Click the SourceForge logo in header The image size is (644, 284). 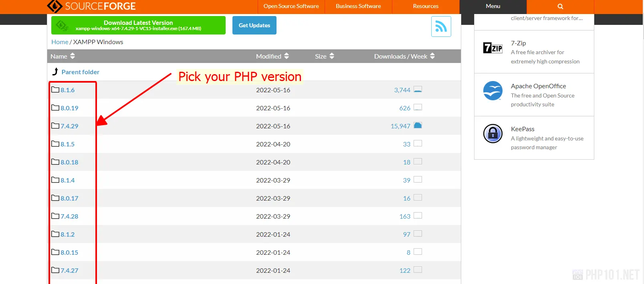tap(91, 6)
